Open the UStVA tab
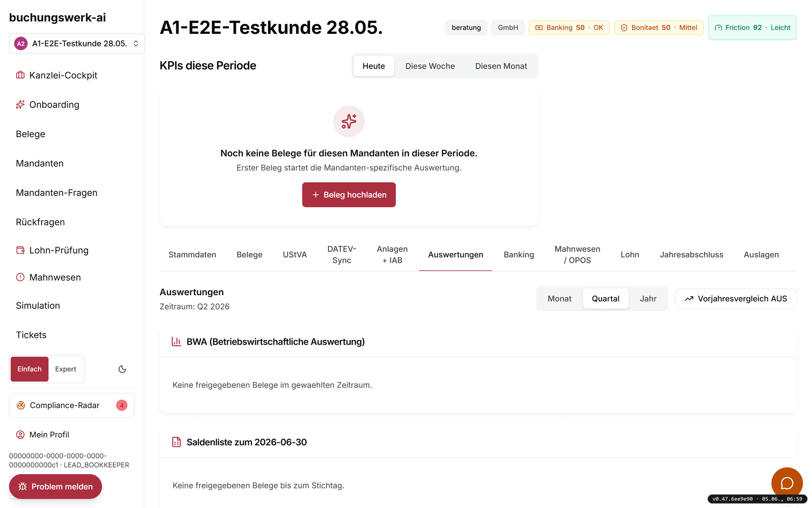 coord(295,254)
